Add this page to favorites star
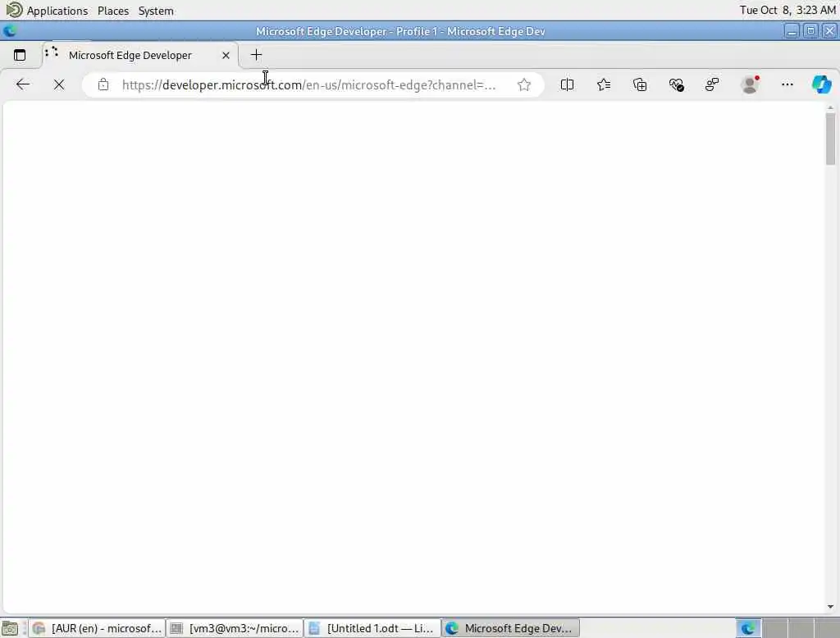Screen dimensions: 840x638 click(x=524, y=84)
